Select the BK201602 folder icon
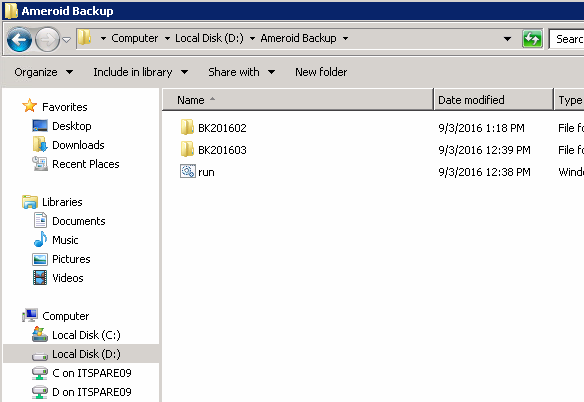The height and width of the screenshot is (402, 584). click(187, 127)
